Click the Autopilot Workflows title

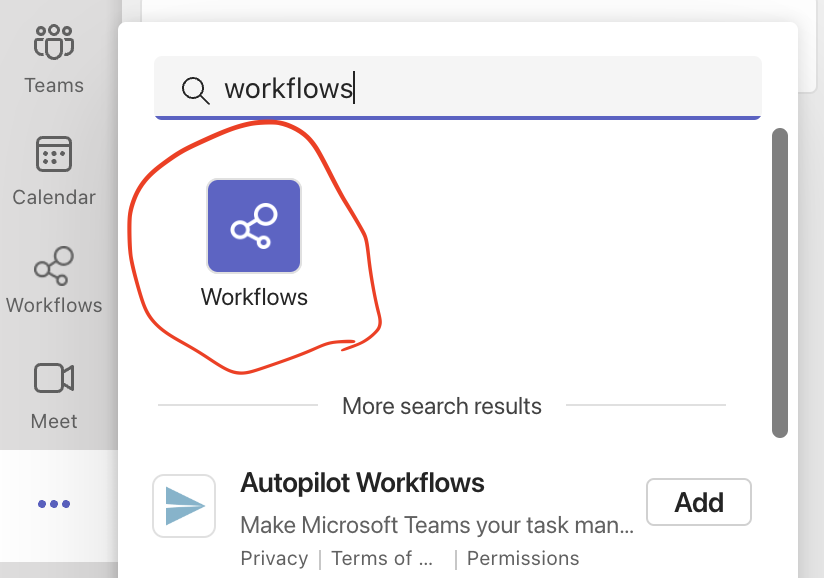(x=362, y=482)
